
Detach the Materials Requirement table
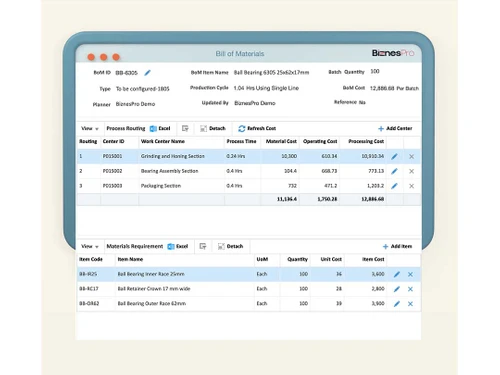[230, 246]
